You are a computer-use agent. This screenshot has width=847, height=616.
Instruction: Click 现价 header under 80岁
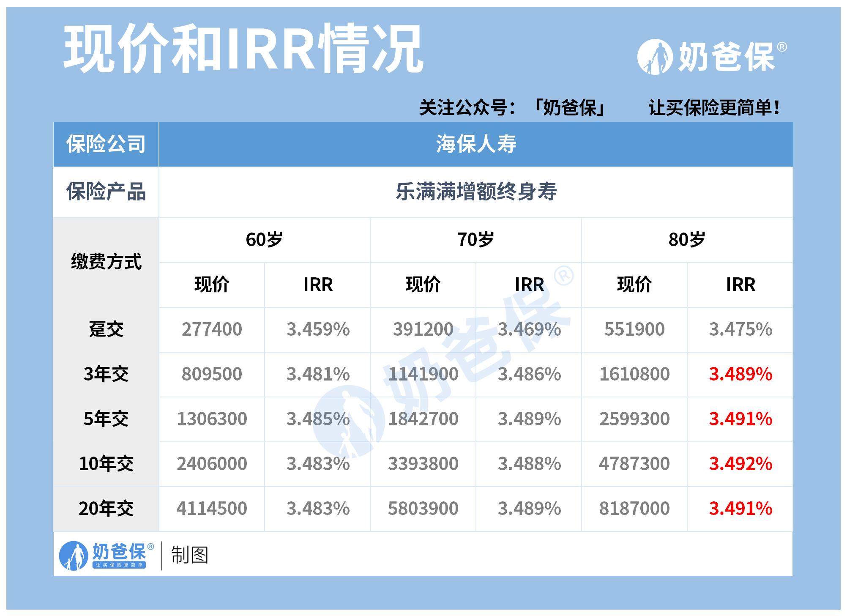tap(634, 285)
